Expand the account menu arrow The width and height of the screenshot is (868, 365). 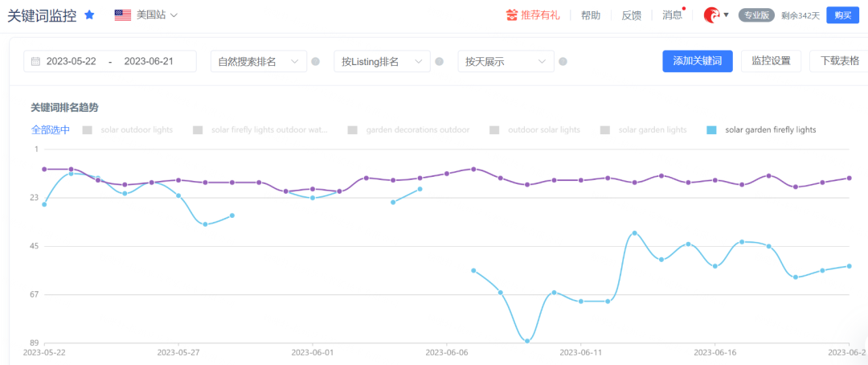[726, 15]
